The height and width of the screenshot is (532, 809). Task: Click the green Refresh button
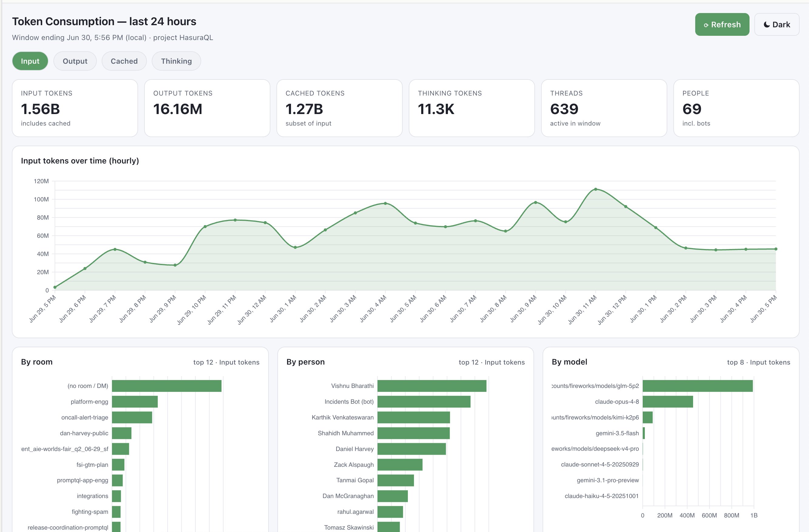[x=722, y=25]
